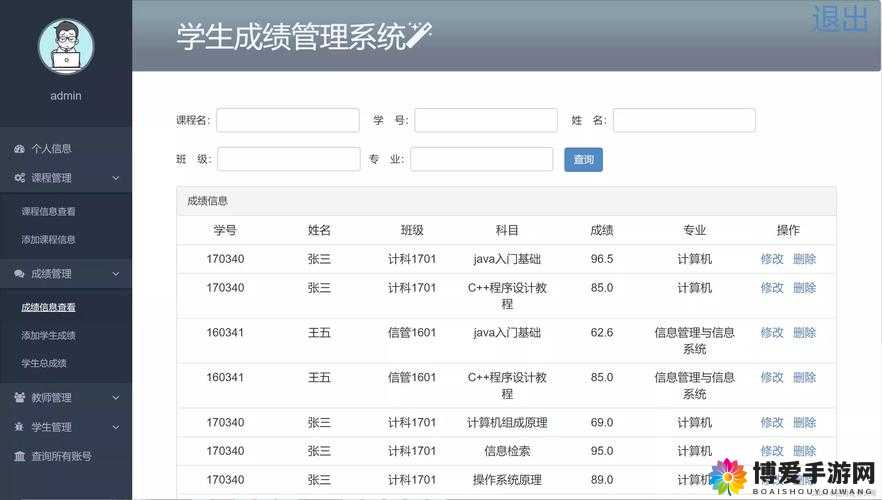Open 成绩信息查看 submenu item
This screenshot has width=882, height=500.
tap(48, 307)
